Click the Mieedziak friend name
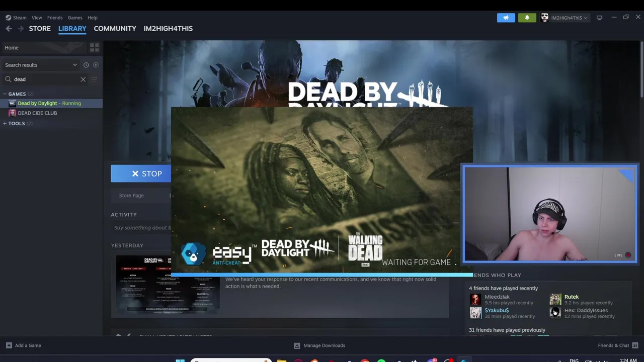 pyautogui.click(x=497, y=297)
